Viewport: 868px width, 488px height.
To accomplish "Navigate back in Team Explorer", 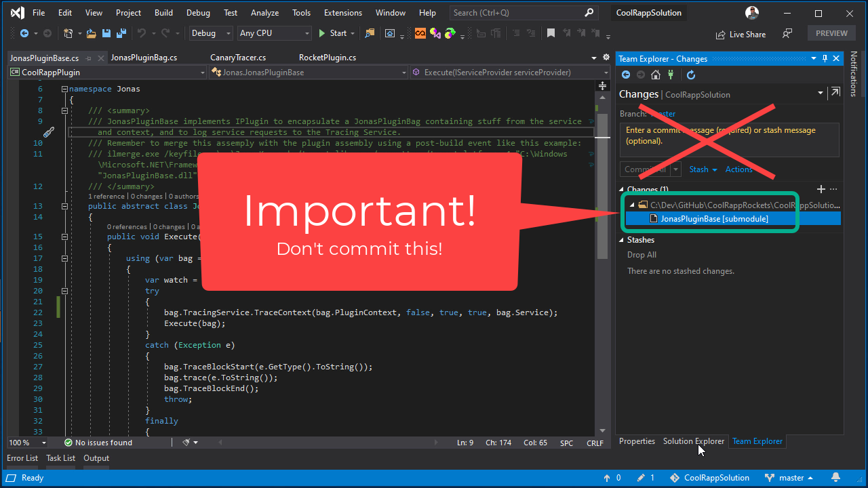I will [625, 75].
